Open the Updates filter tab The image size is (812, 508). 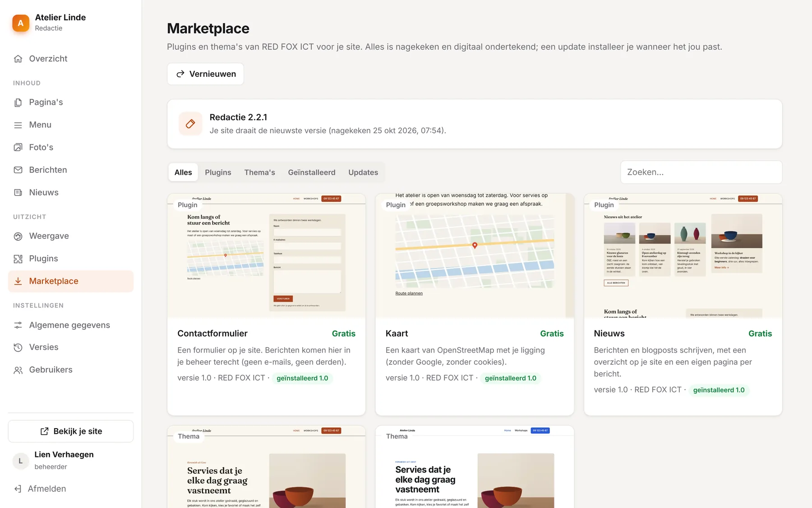pos(363,172)
